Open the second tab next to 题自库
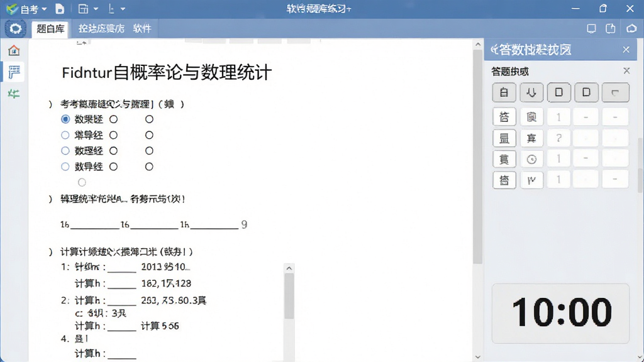 click(101, 28)
